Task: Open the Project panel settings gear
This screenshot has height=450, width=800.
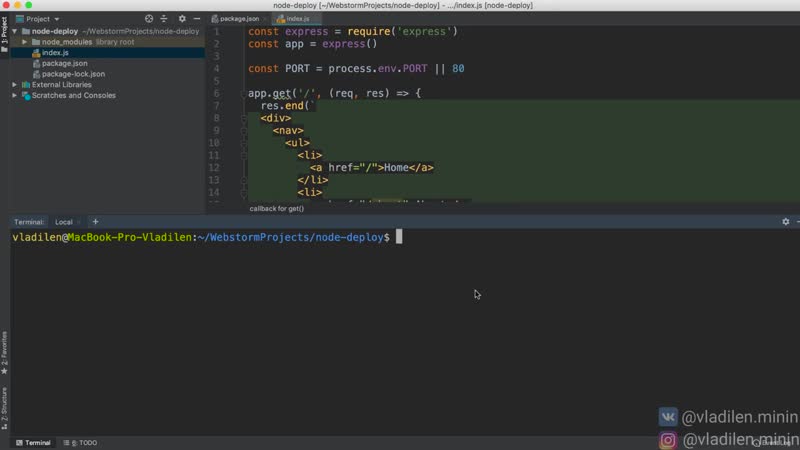Action: 182,19
